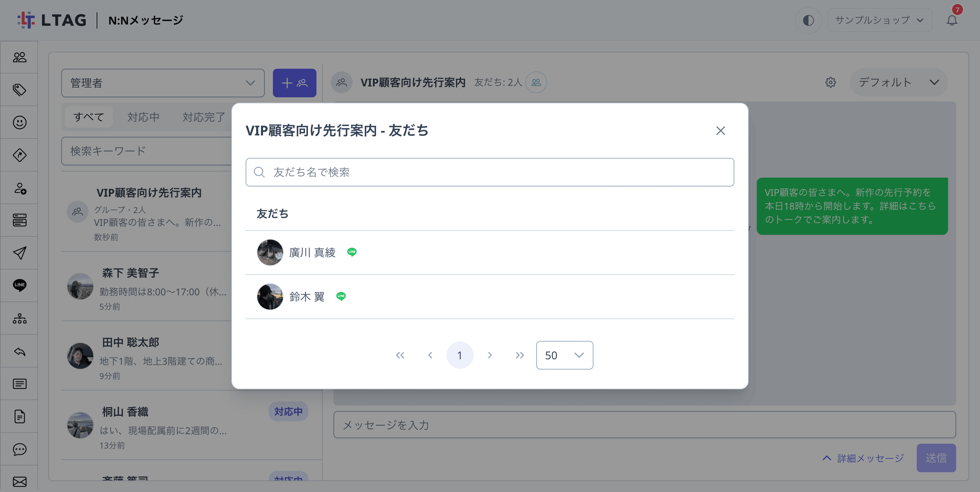Go to next page in pagination
Image resolution: width=980 pixels, height=492 pixels.
tap(490, 355)
